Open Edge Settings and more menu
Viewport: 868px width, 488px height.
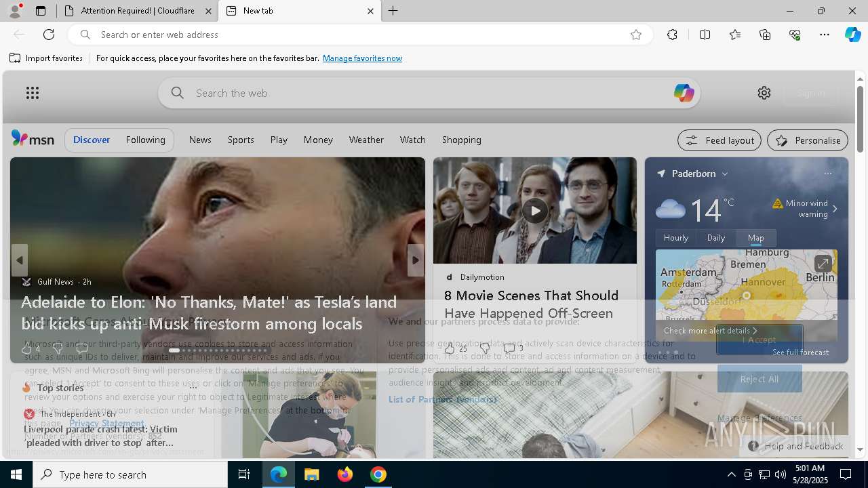[825, 35]
